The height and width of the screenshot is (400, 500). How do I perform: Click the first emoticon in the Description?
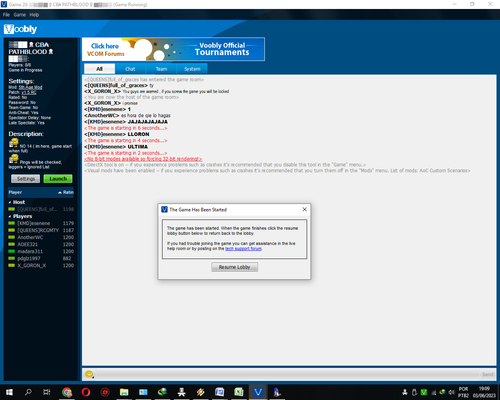coord(13,143)
